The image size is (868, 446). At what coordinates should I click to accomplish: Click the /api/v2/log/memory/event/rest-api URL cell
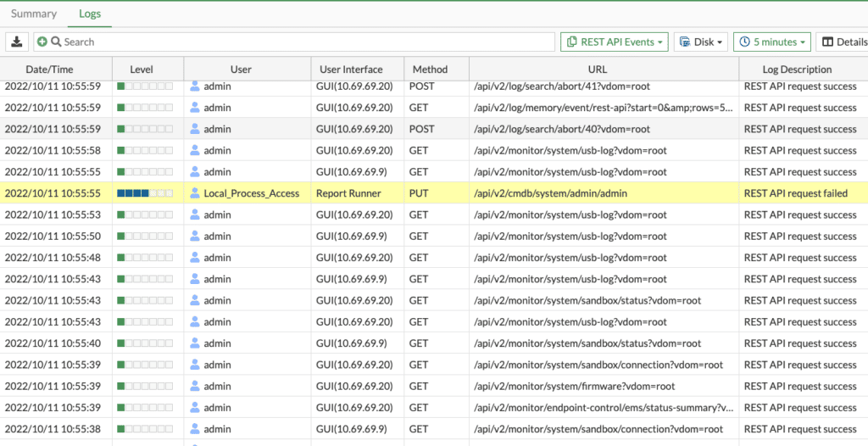tap(604, 108)
